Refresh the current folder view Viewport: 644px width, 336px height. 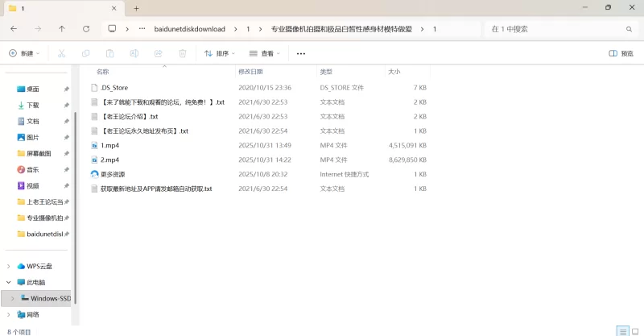86,28
